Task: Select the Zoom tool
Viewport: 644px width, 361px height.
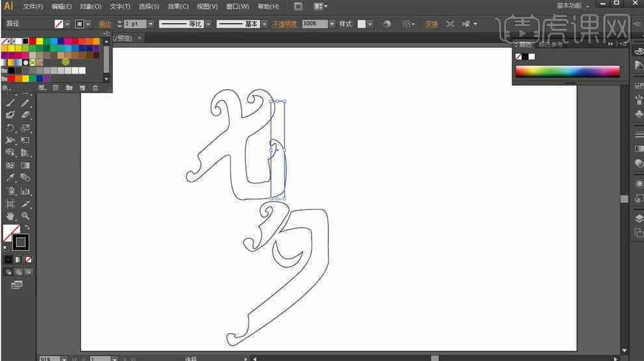Action: point(25,216)
